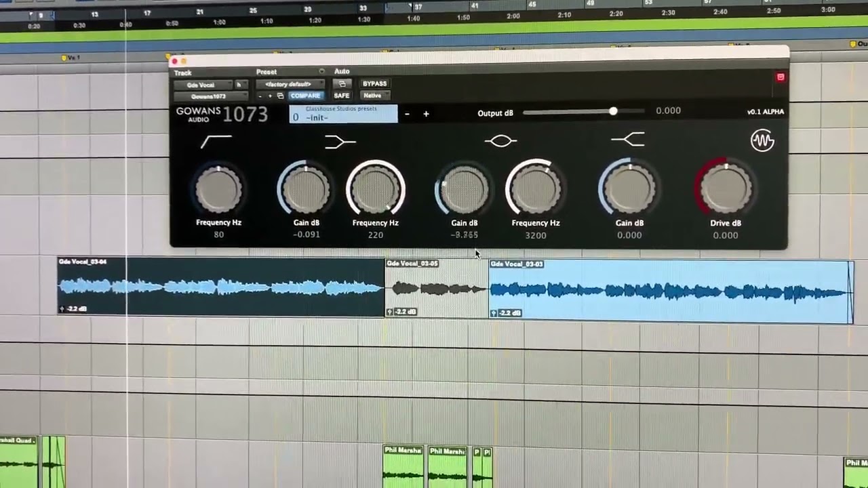
Task: Click the low frequency value 220
Action: click(x=375, y=235)
